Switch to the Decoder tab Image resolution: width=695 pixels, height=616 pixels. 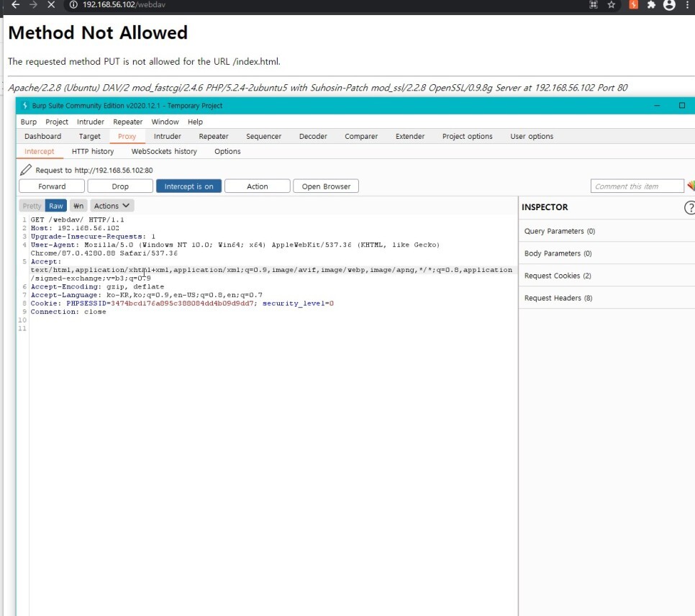tap(313, 136)
